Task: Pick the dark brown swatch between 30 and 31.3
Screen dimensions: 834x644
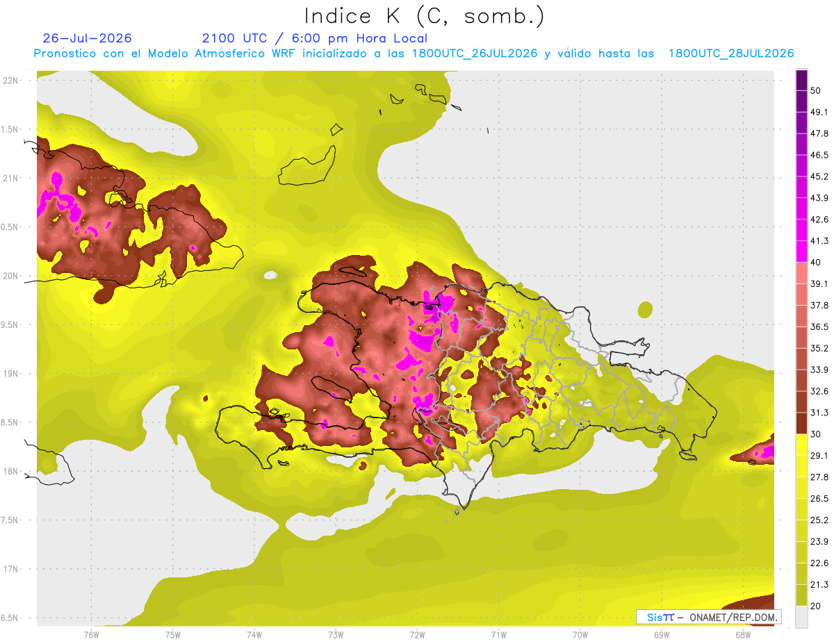Action: pyautogui.click(x=801, y=423)
